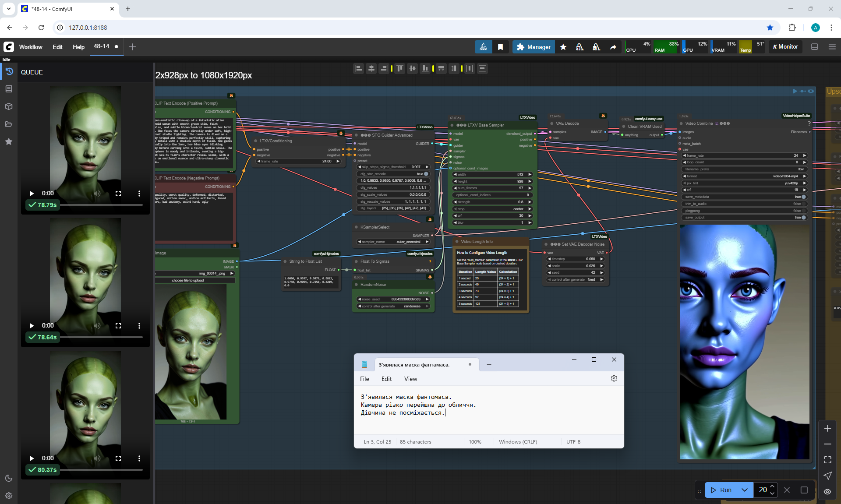Viewport: 841px width, 504px height.
Task: Click the Manager button
Action: click(534, 47)
